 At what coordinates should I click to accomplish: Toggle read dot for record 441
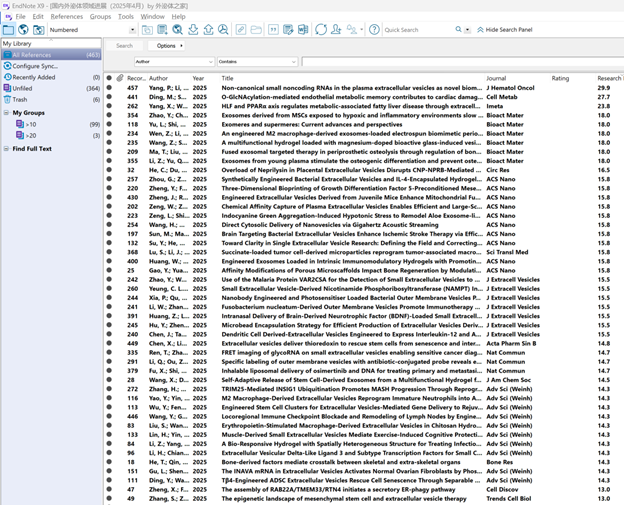pos(109,97)
